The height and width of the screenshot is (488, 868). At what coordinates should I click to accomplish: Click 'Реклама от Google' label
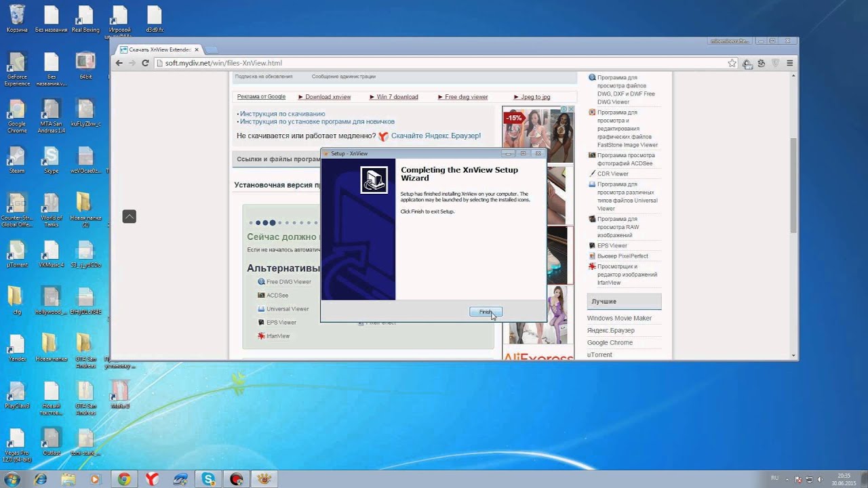(x=261, y=97)
